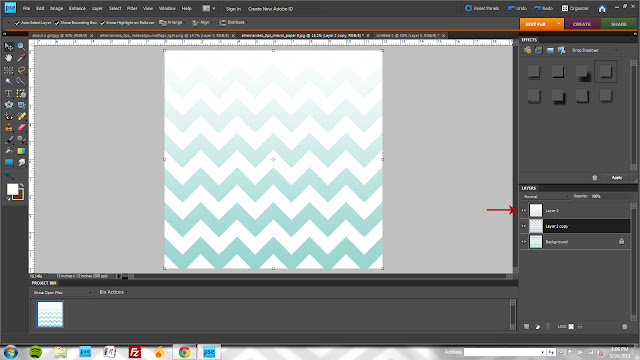The height and width of the screenshot is (360, 640).
Task: Open the Filter menu
Action: [x=132, y=9]
